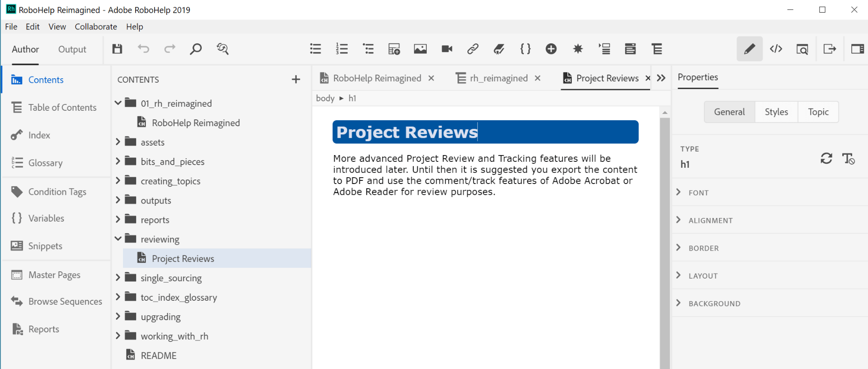Select the Styles properties tab
This screenshot has height=369, width=868.
(776, 112)
